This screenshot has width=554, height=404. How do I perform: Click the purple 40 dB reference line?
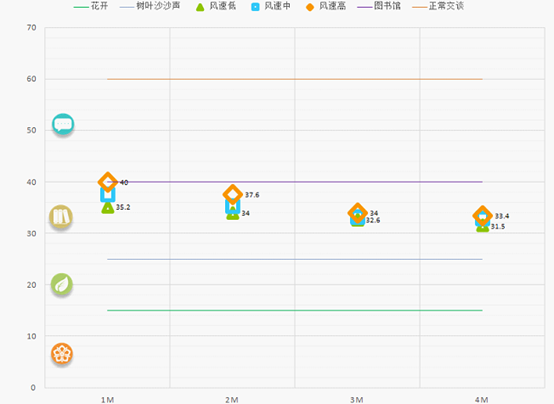pyautogui.click(x=295, y=182)
